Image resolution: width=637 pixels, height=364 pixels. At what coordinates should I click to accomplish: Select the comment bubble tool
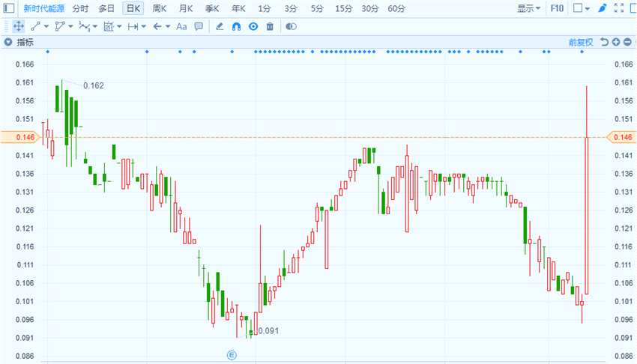tap(199, 27)
